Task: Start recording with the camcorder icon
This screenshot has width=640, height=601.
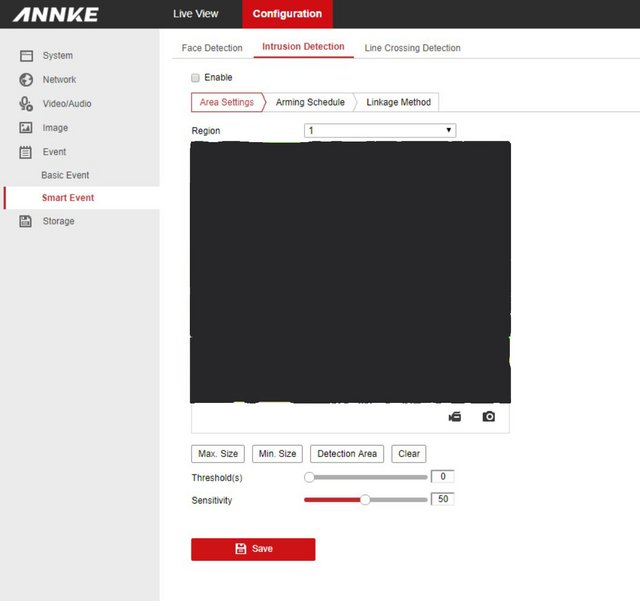Action: (x=455, y=416)
